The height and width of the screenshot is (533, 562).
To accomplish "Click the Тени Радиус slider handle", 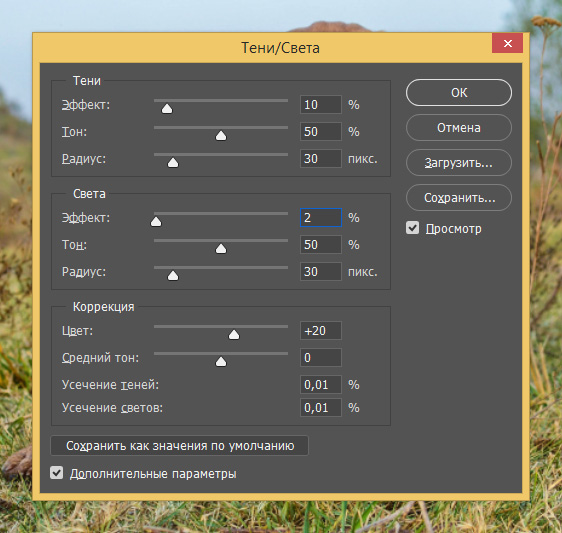I will 173,163.
